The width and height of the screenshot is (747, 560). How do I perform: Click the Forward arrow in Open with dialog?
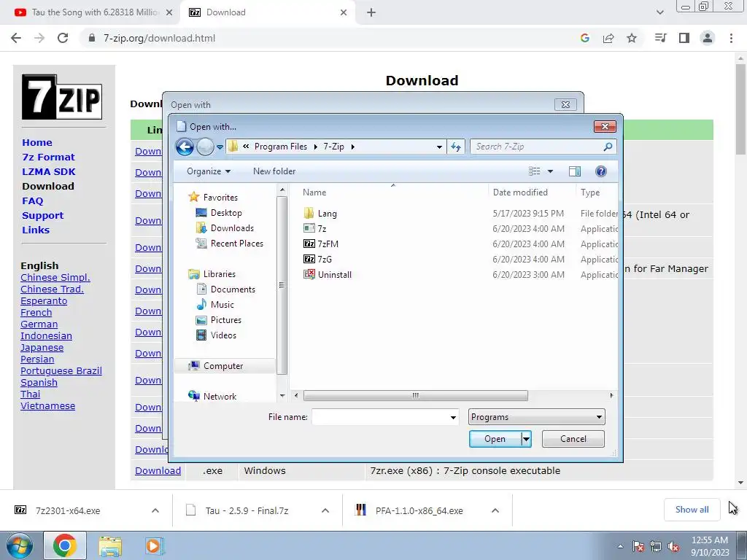(x=205, y=147)
